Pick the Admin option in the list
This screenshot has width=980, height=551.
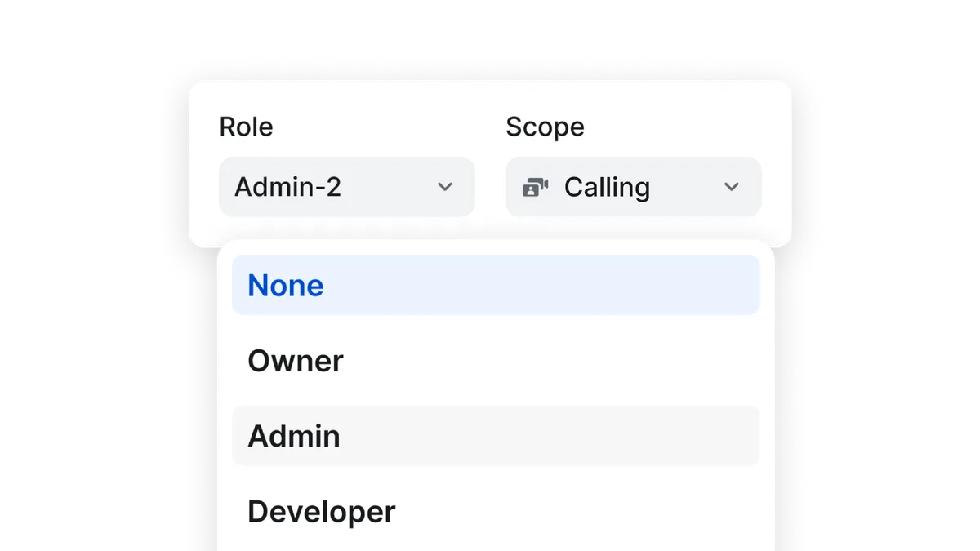496,436
